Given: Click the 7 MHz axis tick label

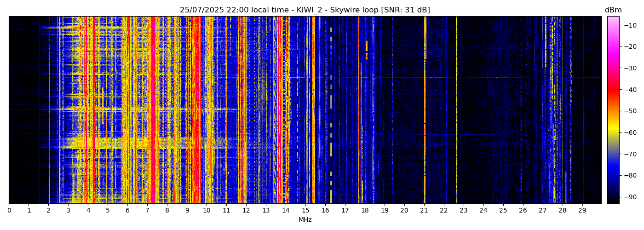Looking at the screenshot, I should point(147,210).
